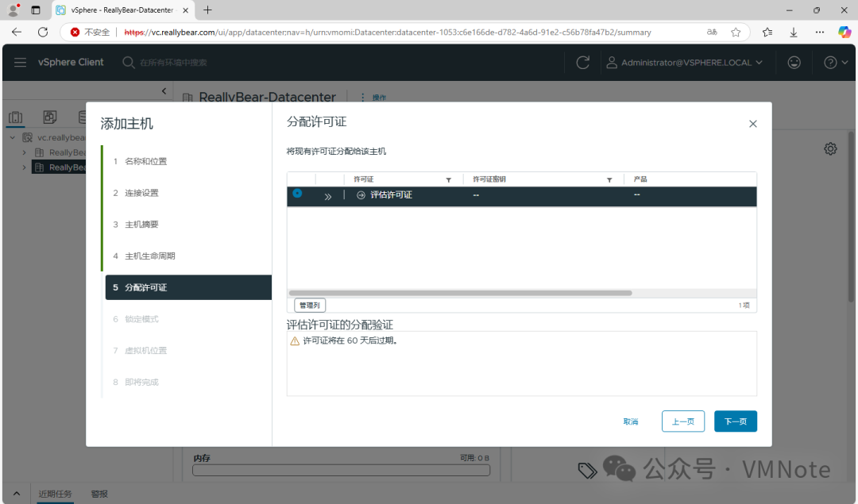This screenshot has height=504, width=858.
Task: Cancel the add host wizard with 取消
Action: click(x=630, y=421)
